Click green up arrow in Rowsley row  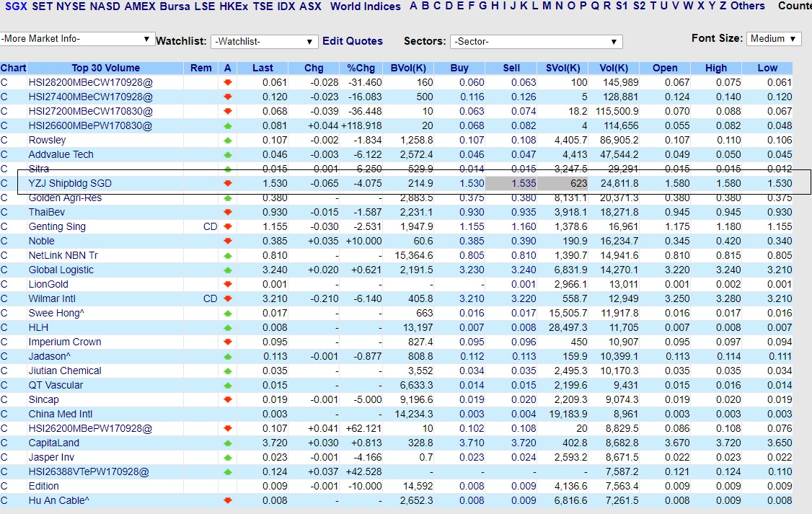[x=227, y=141]
